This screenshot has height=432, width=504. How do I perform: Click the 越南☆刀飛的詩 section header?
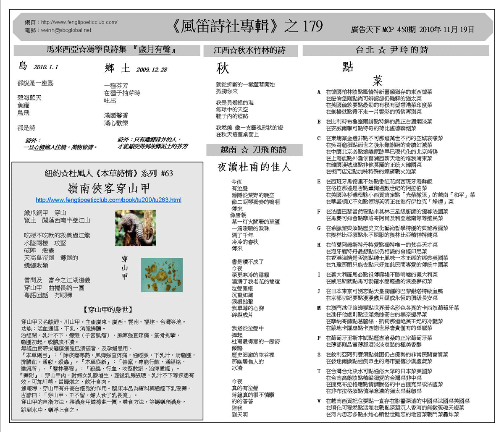click(x=254, y=150)
